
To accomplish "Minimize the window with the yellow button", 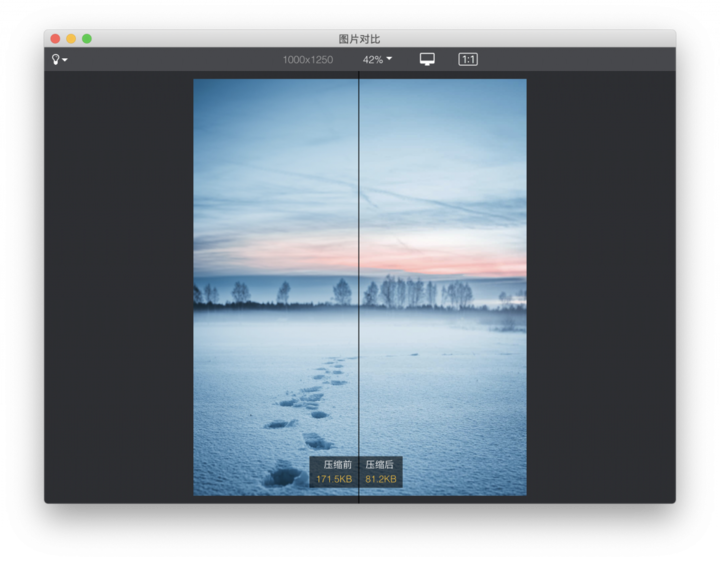I will click(71, 39).
